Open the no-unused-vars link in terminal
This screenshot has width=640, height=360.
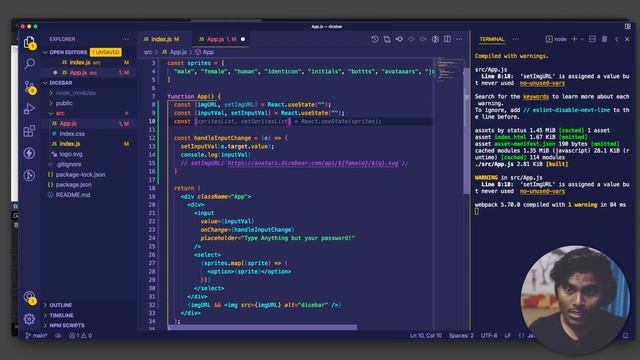click(542, 83)
